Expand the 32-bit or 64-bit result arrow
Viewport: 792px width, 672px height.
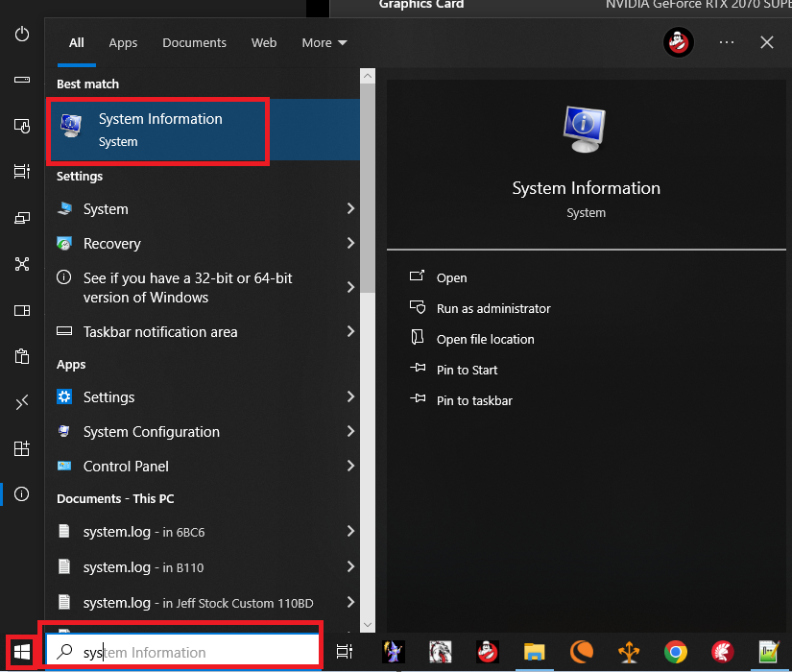coord(350,287)
